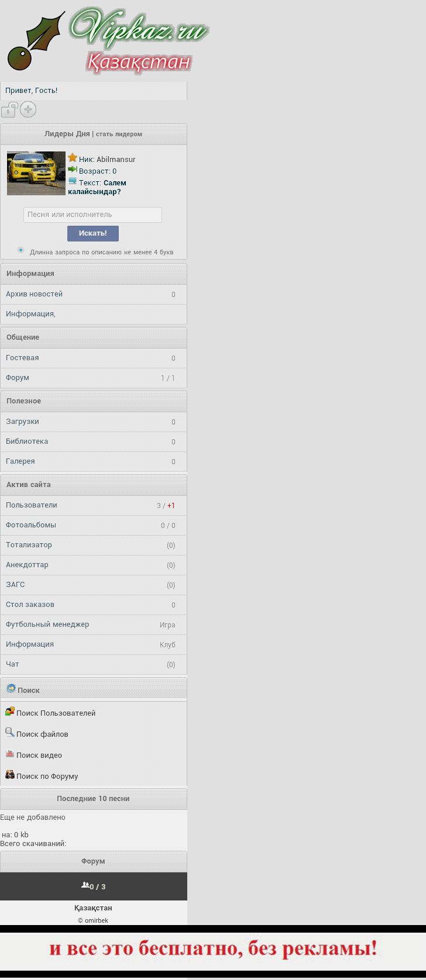Go to Пользователи in site activity
The height and width of the screenshot is (980, 426).
[x=32, y=505]
